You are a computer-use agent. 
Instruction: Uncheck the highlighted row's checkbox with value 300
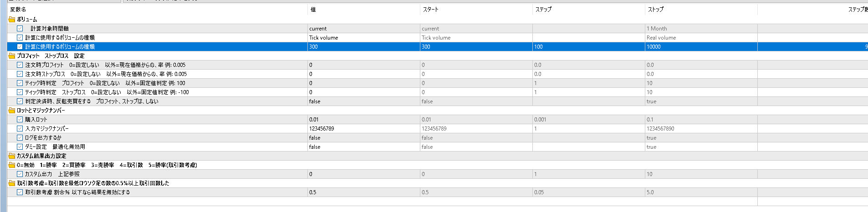[x=20, y=47]
